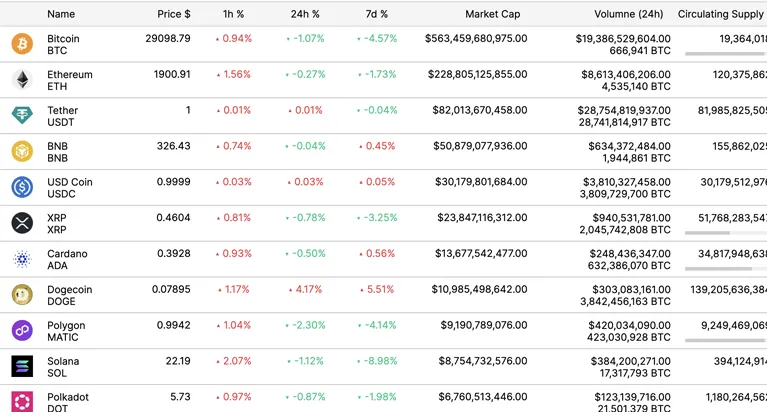Select Bitcoin 1h change 0.94%
Viewport: 767px width, 412px height.
(x=237, y=39)
